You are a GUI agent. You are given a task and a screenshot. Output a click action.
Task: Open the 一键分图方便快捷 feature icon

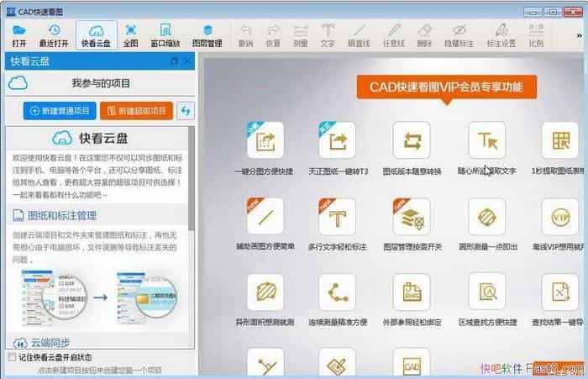(x=265, y=140)
